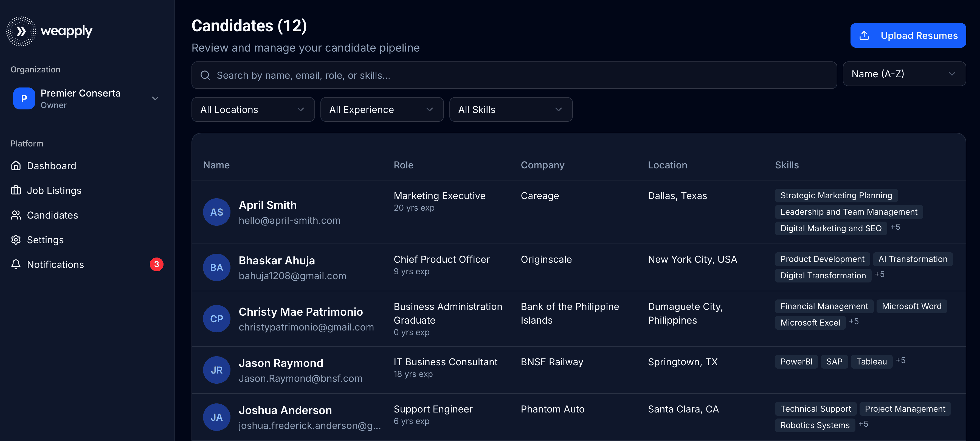Viewport: 980px width, 441px height.
Task: Open the All Locations filter dropdown
Action: point(253,109)
